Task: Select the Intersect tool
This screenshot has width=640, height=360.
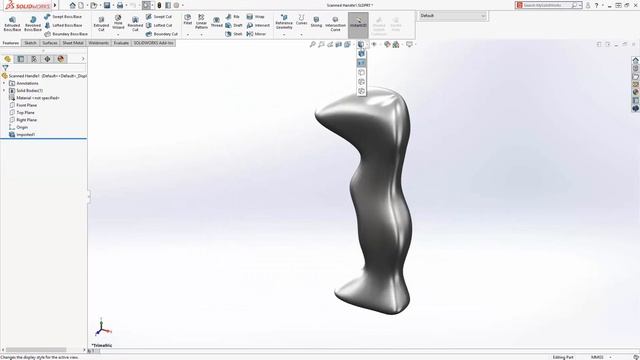Action: click(258, 25)
